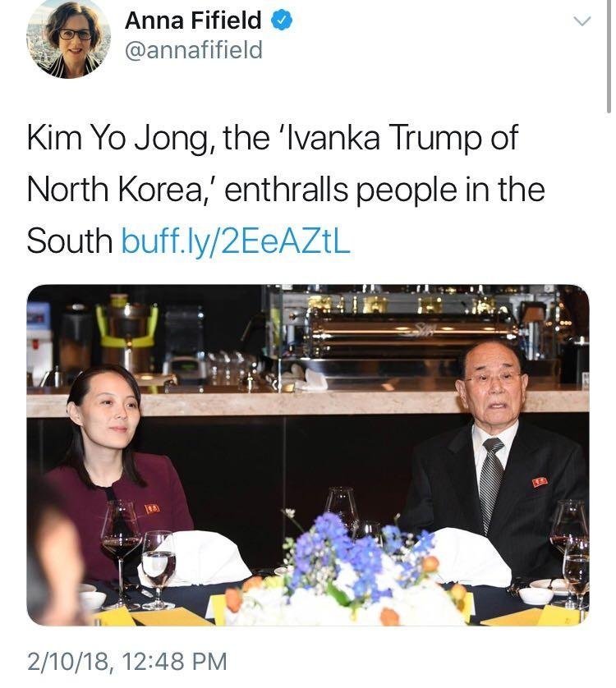This screenshot has width=616, height=688.
Task: Click the words "North Korea" in tweet
Action: click(x=113, y=189)
